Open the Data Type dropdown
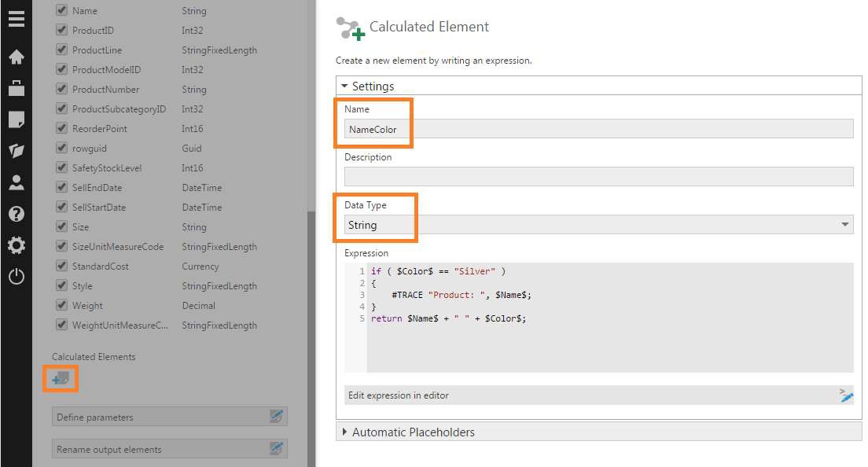This screenshot has width=868, height=467. (x=845, y=224)
